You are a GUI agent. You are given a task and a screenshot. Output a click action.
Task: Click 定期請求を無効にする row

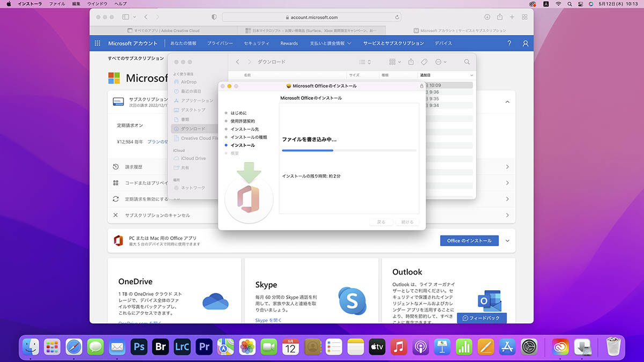(311, 199)
